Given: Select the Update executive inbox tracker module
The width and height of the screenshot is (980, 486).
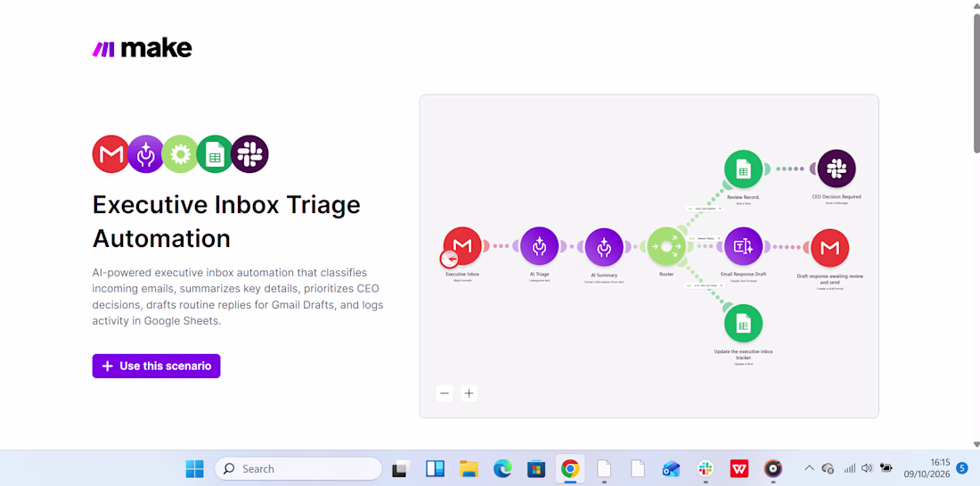Looking at the screenshot, I should click(743, 323).
